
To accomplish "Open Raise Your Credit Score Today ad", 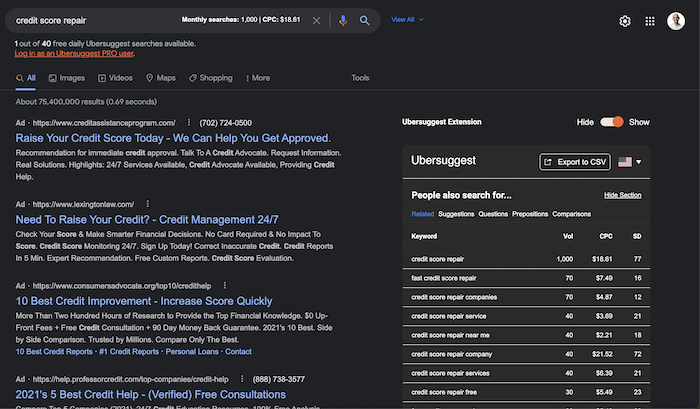I will tap(173, 138).
